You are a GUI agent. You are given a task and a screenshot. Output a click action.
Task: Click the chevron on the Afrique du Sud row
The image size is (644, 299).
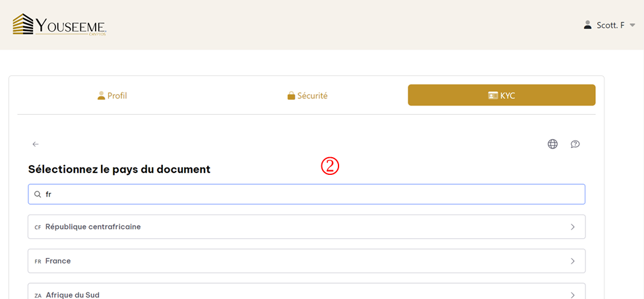pyautogui.click(x=572, y=294)
